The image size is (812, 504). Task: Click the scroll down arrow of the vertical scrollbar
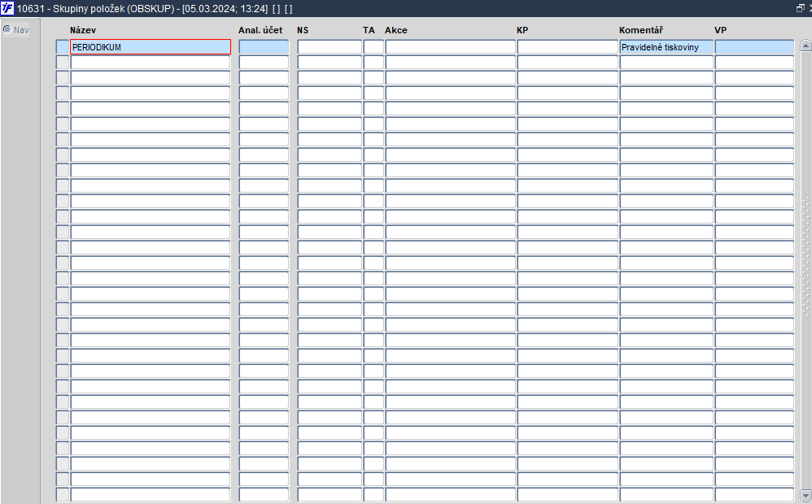click(805, 495)
